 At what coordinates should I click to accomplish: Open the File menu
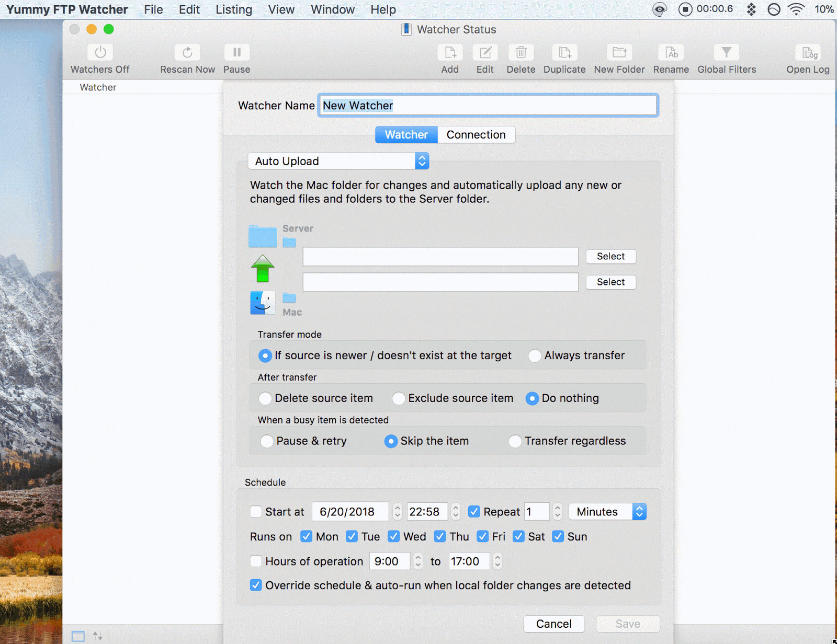point(153,9)
